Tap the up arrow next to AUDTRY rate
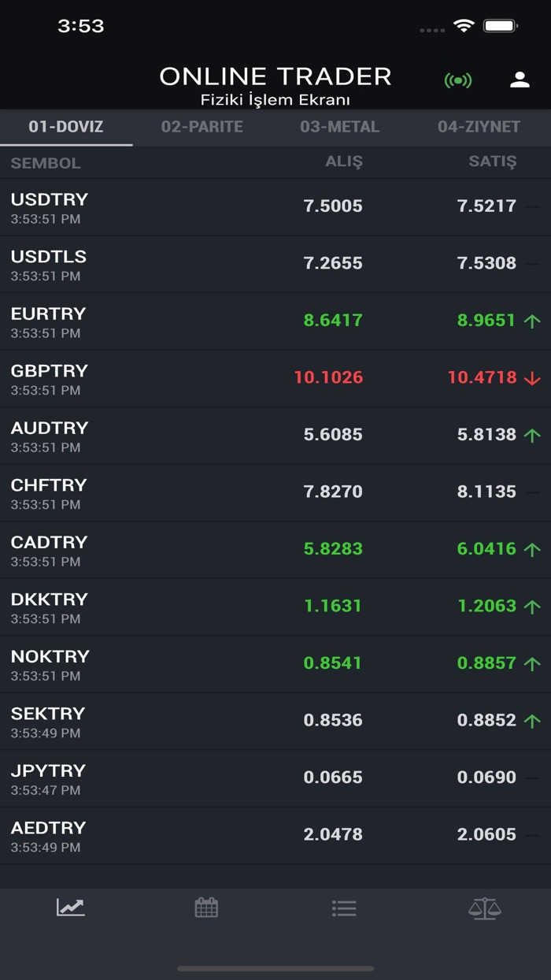The width and height of the screenshot is (551, 980). (534, 435)
